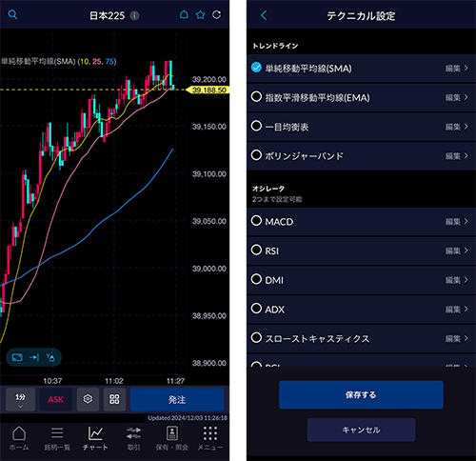The image size is (476, 461).
Task: Select the チャート nav icon
Action: click(x=95, y=438)
